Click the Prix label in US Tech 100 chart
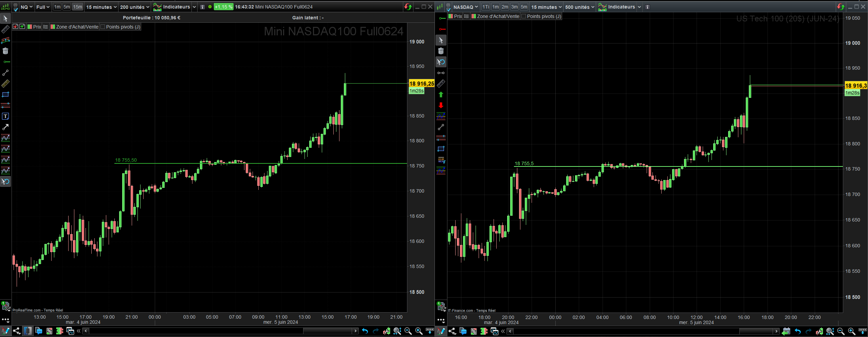 (458, 16)
